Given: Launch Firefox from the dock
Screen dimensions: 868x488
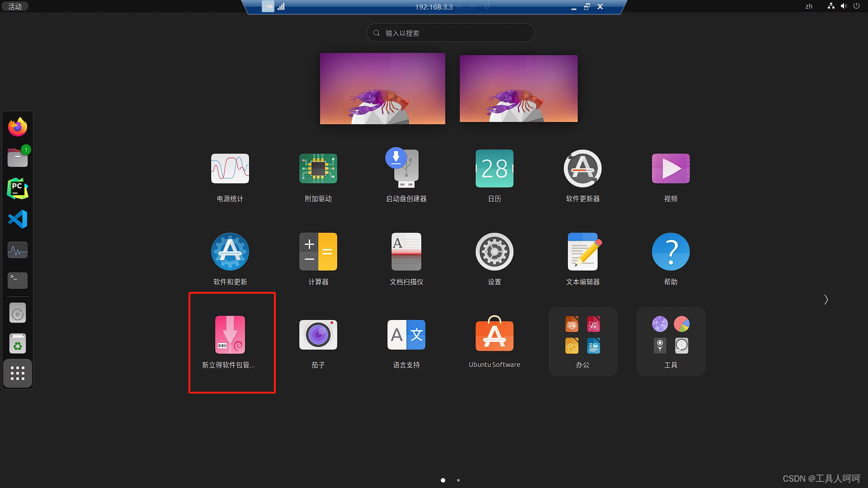Looking at the screenshot, I should [18, 127].
